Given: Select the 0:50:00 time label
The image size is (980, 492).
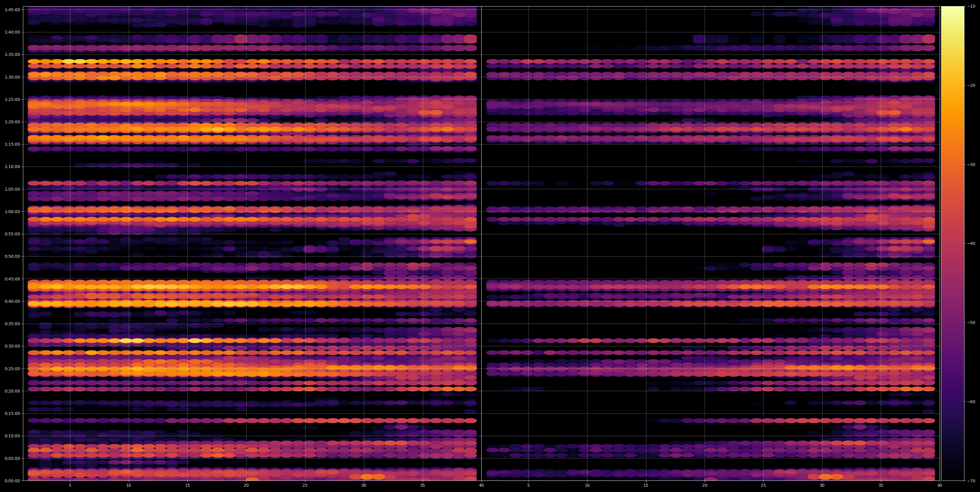Looking at the screenshot, I should pyautogui.click(x=12, y=256).
